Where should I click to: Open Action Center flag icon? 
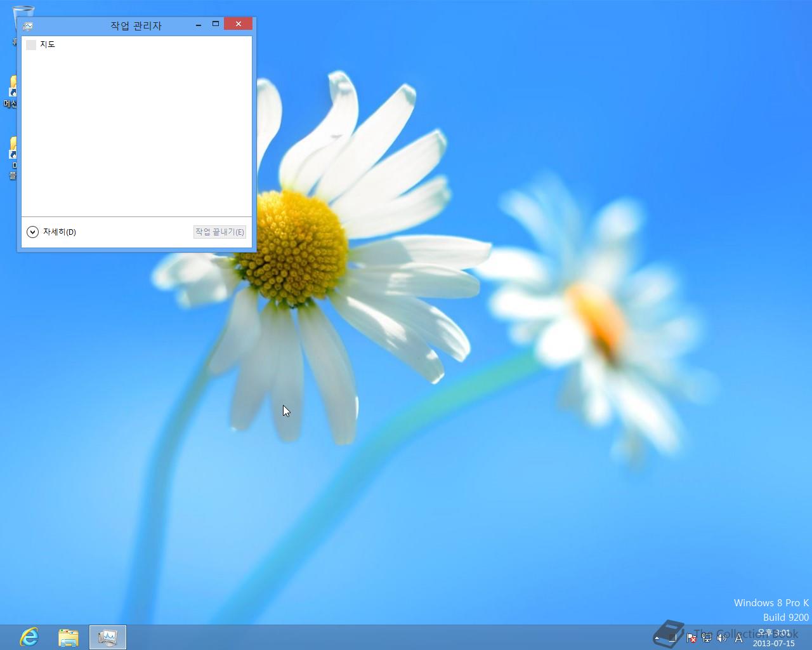tap(691, 638)
